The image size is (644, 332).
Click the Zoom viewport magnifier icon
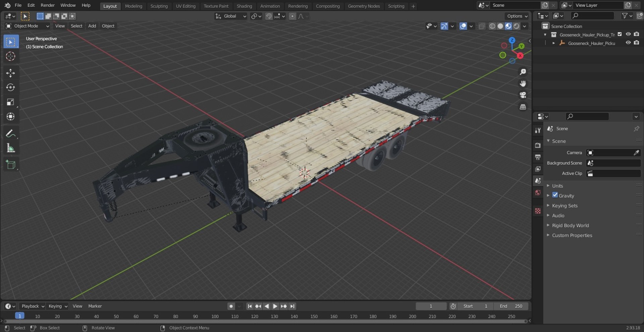[523, 72]
